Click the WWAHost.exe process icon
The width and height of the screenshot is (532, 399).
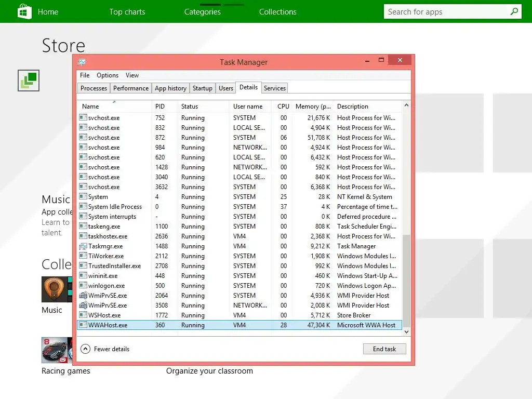[x=83, y=325]
